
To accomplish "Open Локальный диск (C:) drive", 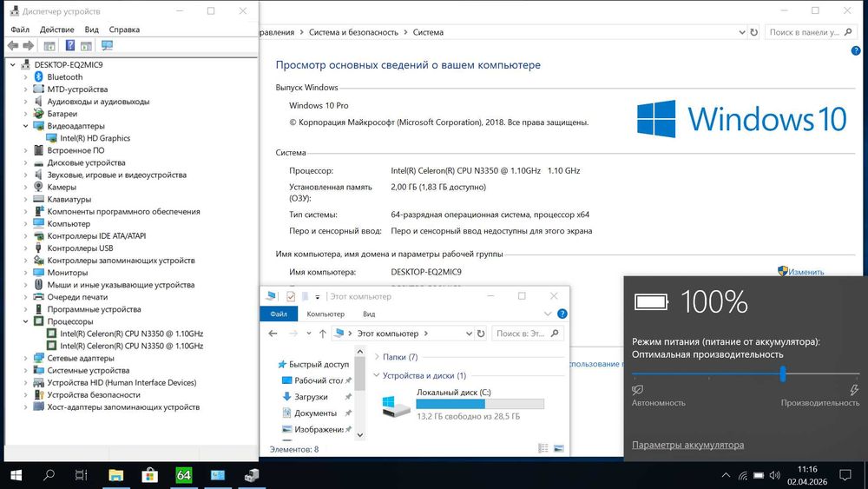I will coord(464,404).
